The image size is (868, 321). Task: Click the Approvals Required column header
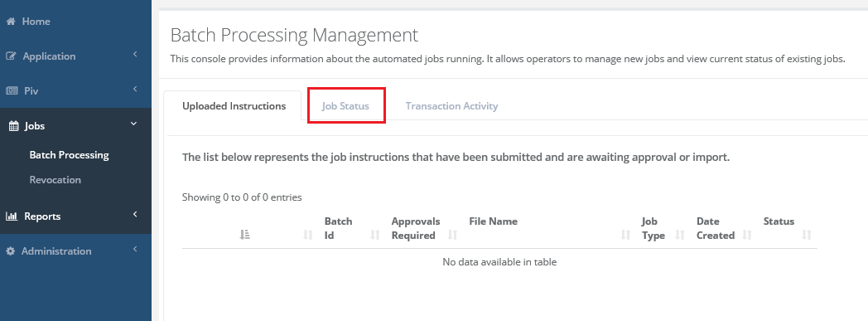pyautogui.click(x=416, y=228)
